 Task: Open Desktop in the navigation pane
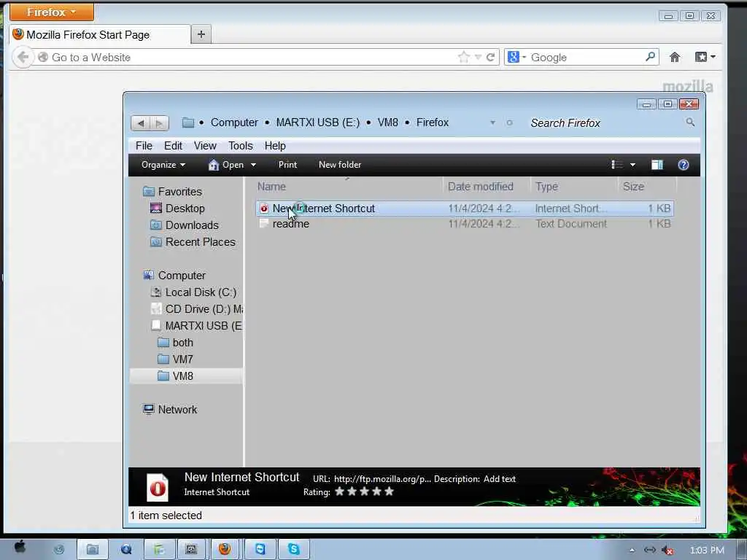[x=177, y=209]
